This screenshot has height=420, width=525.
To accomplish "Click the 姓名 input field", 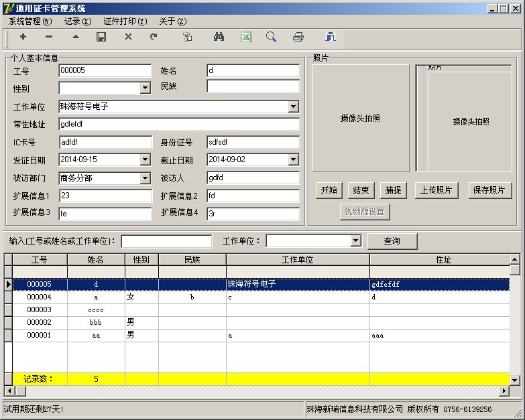I will coord(253,70).
